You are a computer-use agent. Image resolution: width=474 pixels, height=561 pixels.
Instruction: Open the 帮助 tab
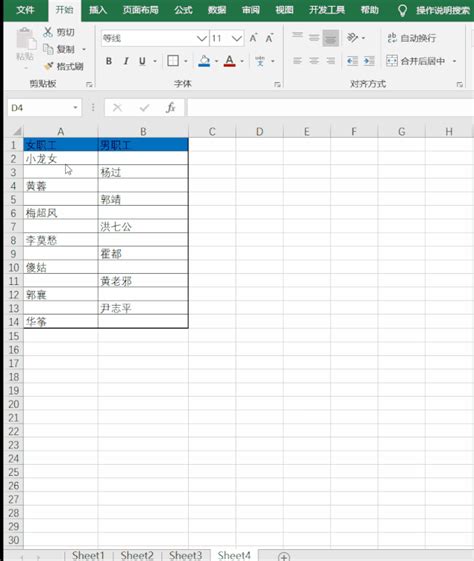[x=369, y=10]
